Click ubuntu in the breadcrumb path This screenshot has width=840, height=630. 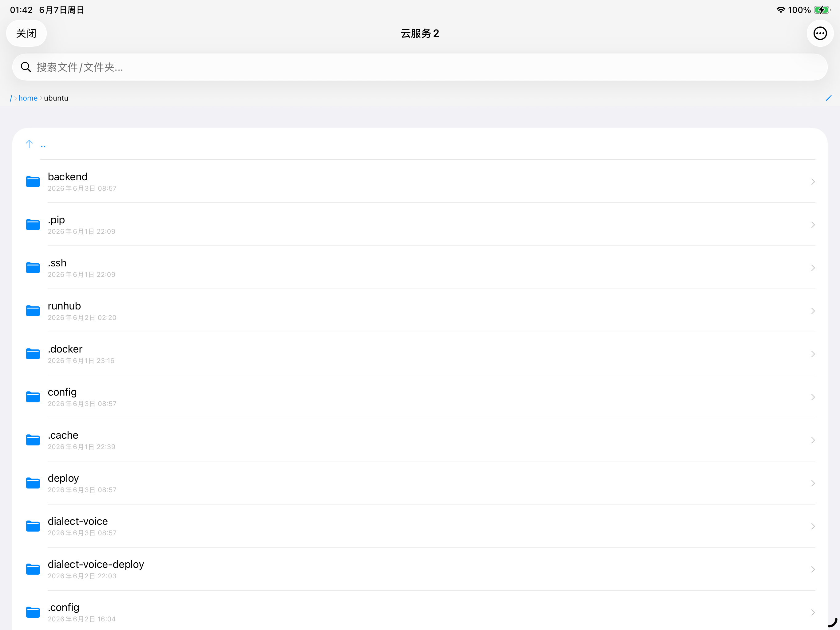pos(56,98)
